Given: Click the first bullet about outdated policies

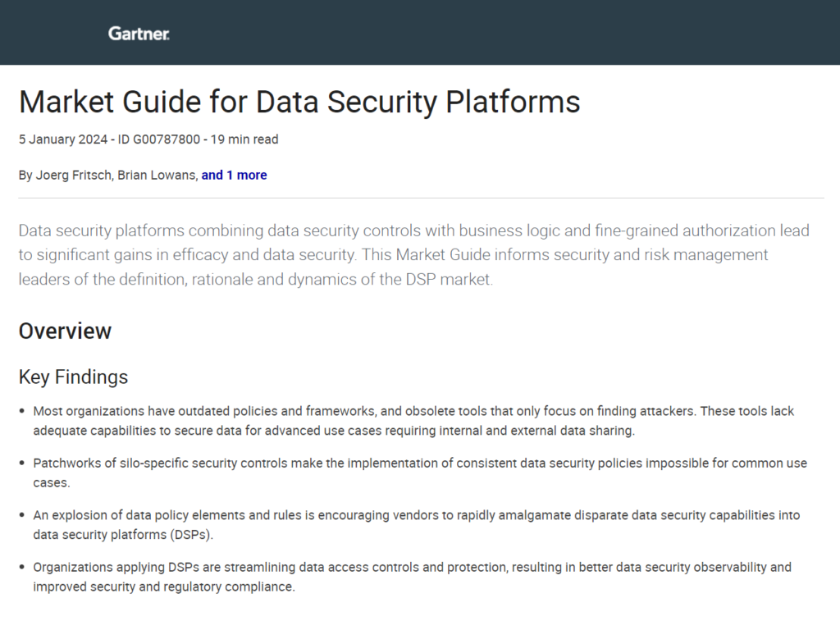Looking at the screenshot, I should tap(413, 421).
